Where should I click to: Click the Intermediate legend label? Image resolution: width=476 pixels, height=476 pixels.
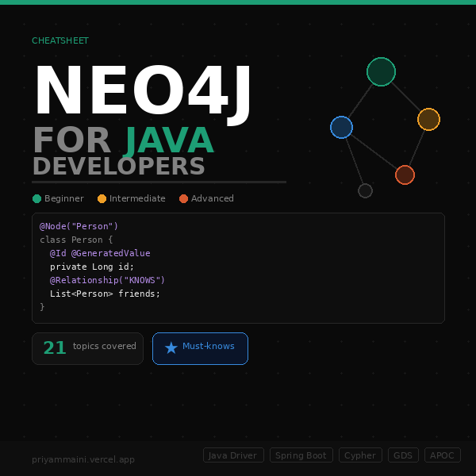pos(137,198)
